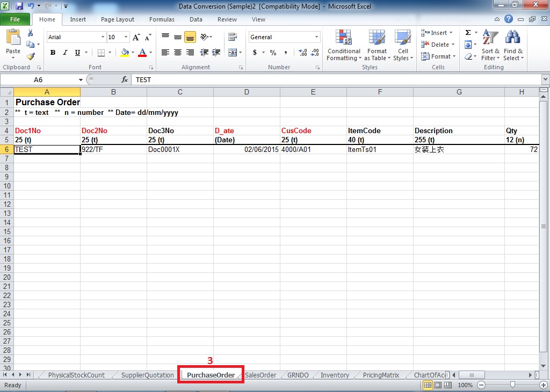Switch to the SalesOrder sheet tab
This screenshot has height=392, width=550.
[260, 375]
